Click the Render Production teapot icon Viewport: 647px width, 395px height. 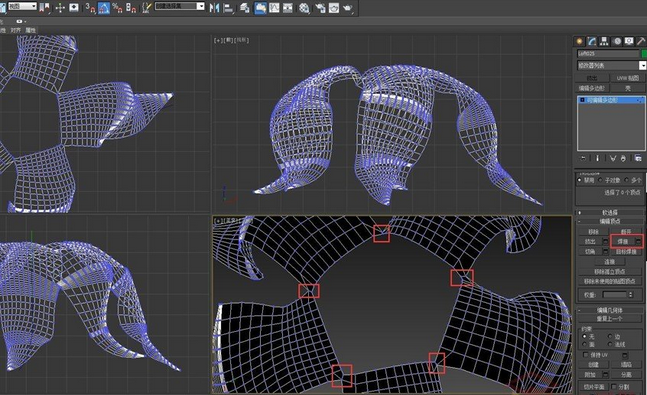click(x=348, y=8)
